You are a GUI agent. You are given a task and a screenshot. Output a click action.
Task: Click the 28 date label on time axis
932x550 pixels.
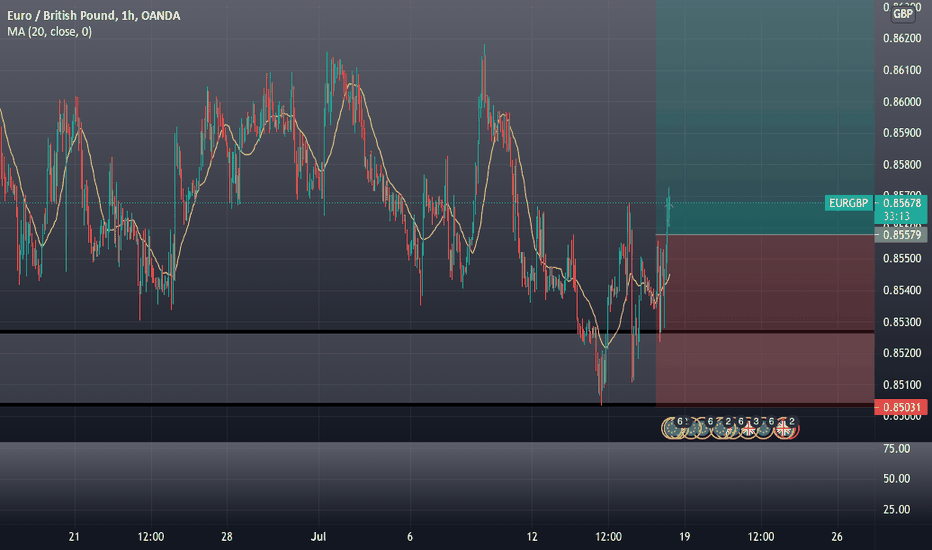(x=226, y=536)
